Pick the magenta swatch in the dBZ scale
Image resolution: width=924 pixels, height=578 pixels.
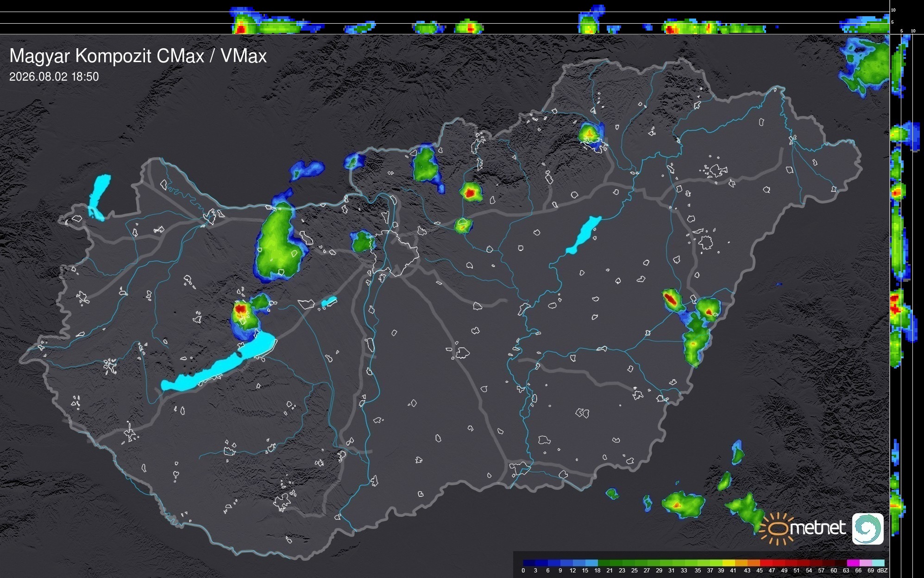853,563
